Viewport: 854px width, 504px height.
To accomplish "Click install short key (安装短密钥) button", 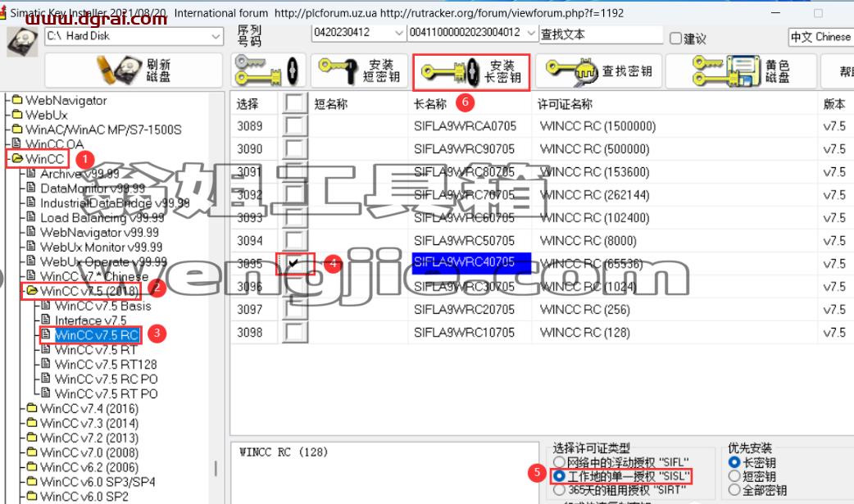I will point(360,70).
